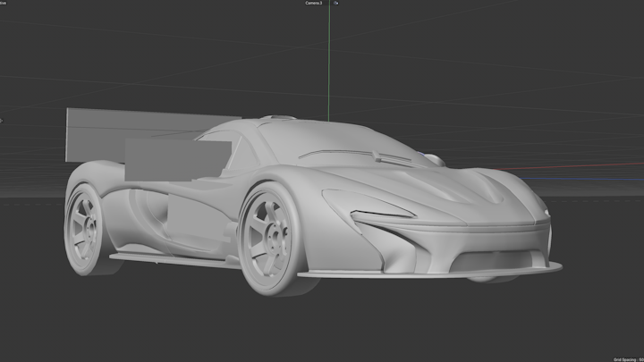This screenshot has height=362, width=644.
Task: Click the Camera.3 label at the top
Action: click(313, 3)
